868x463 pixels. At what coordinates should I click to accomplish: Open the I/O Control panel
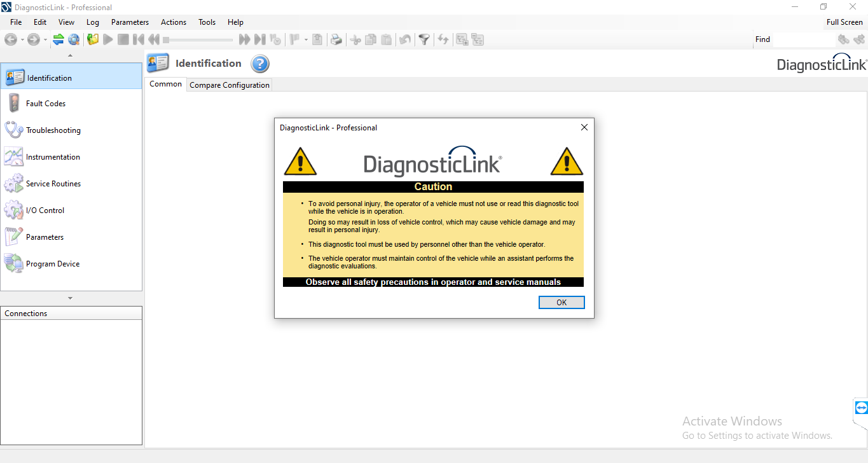point(71,210)
